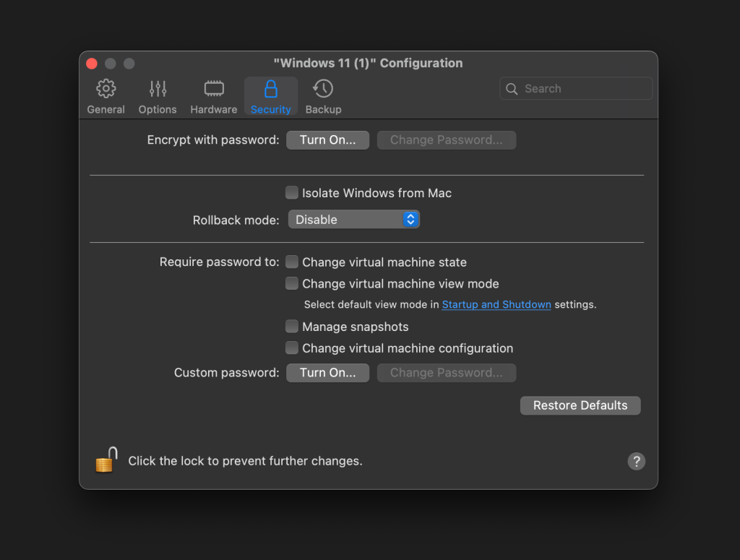Open the General settings gear icon

[106, 89]
